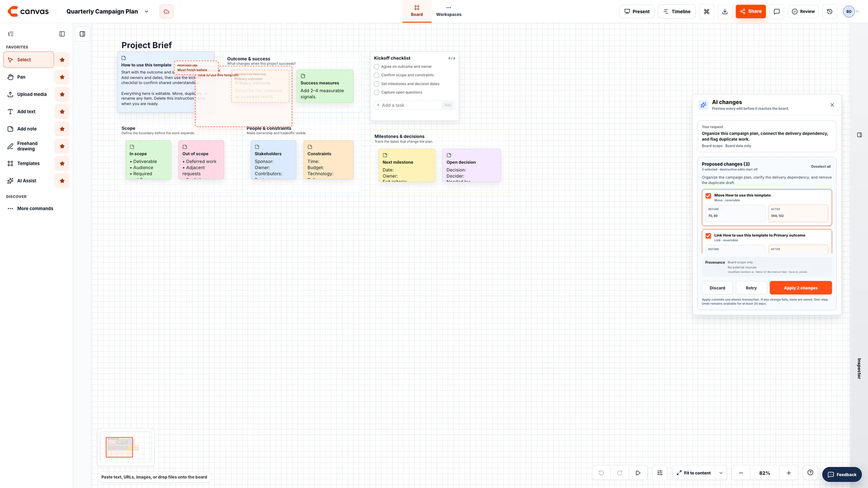868x488 pixels.
Task: Toggle the Add note favorite star
Action: click(62, 129)
